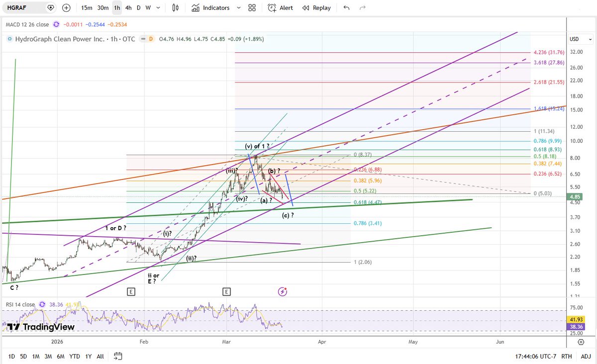The height and width of the screenshot is (364, 597).
Task: Click the MACD indicator refresh icon
Action: (x=56, y=24)
